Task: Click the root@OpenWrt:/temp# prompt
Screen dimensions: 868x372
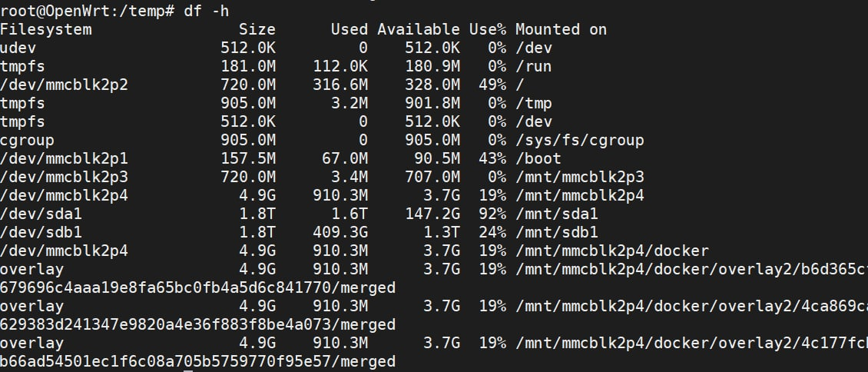Action: (x=87, y=11)
